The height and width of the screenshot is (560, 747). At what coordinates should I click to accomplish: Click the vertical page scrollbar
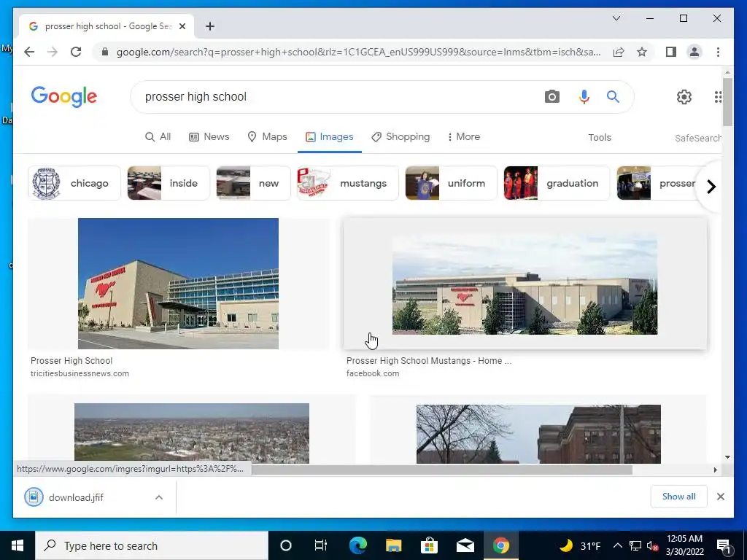[727, 102]
